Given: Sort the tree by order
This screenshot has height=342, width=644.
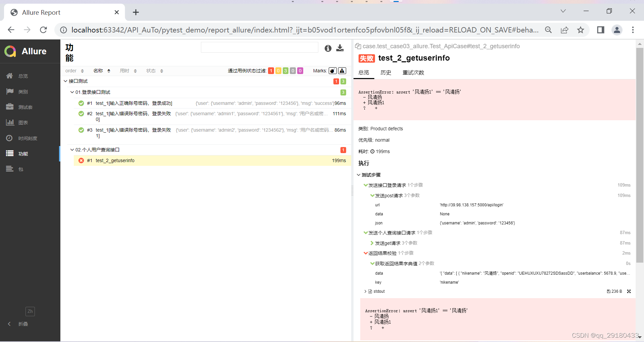Looking at the screenshot, I should coord(74,71).
